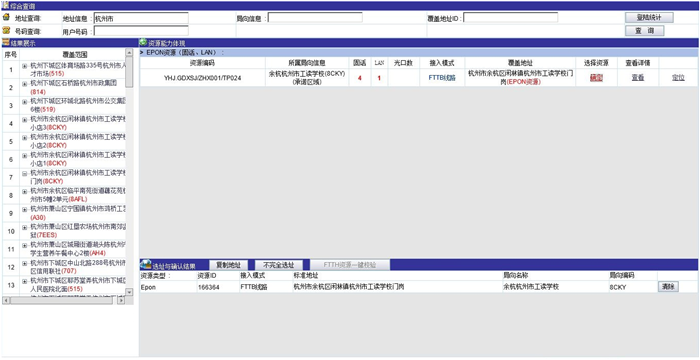Select row 10 红垦农场 address
The image size is (700, 360).
point(79,230)
